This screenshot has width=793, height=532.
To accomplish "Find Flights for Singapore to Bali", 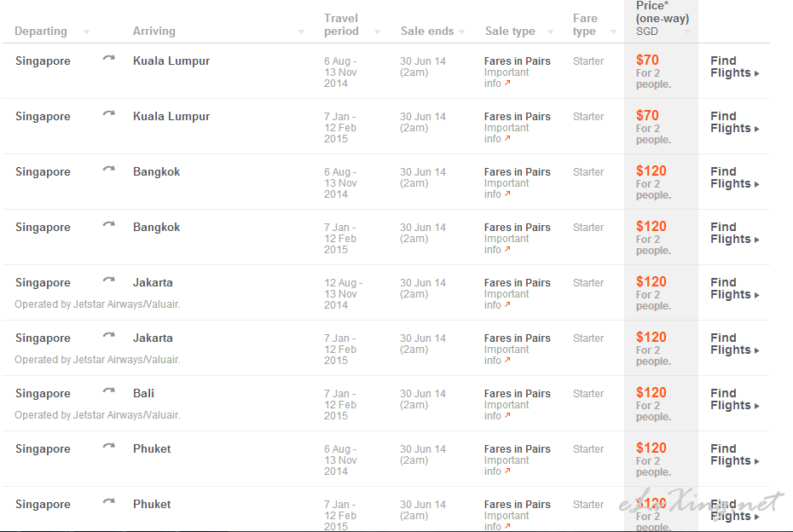I will (733, 399).
